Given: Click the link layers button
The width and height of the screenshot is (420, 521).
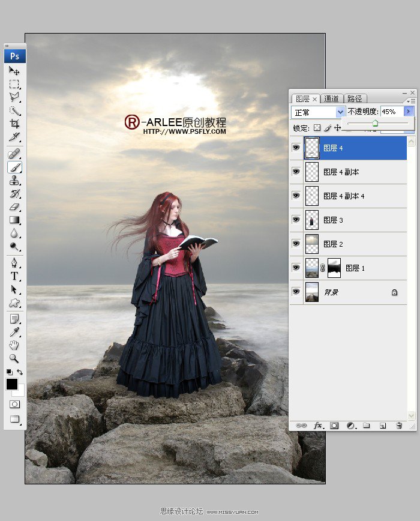Looking at the screenshot, I should [301, 426].
